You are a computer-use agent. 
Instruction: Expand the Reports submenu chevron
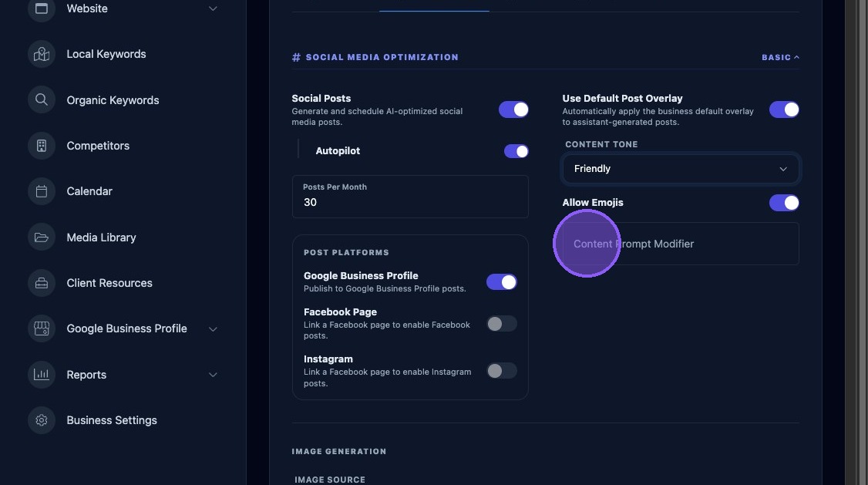pyautogui.click(x=213, y=375)
